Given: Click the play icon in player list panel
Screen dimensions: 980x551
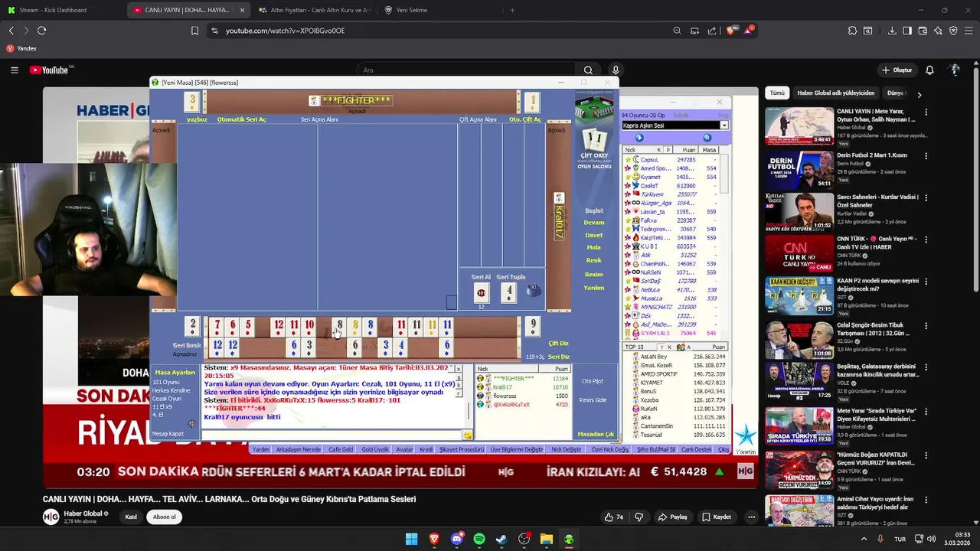Looking at the screenshot, I should point(639,138).
